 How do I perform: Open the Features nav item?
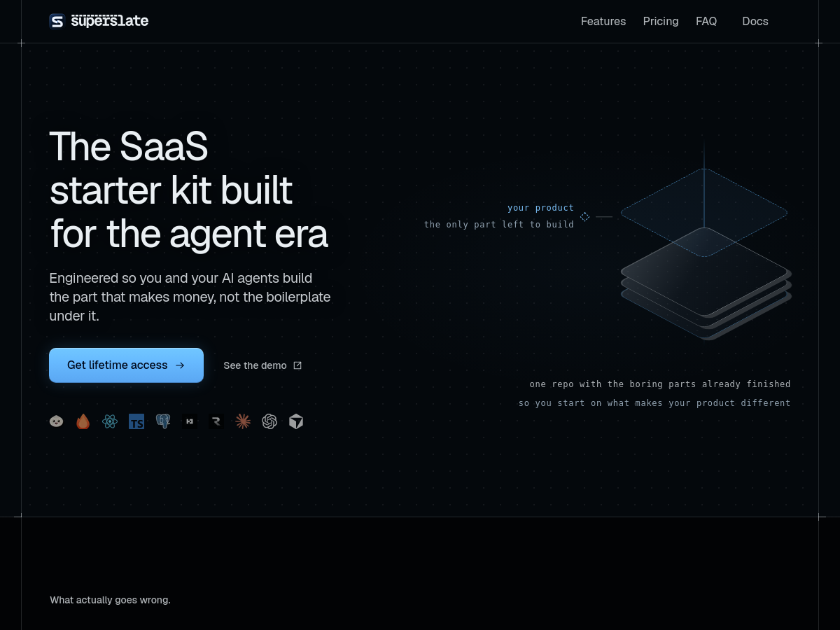pyautogui.click(x=603, y=22)
